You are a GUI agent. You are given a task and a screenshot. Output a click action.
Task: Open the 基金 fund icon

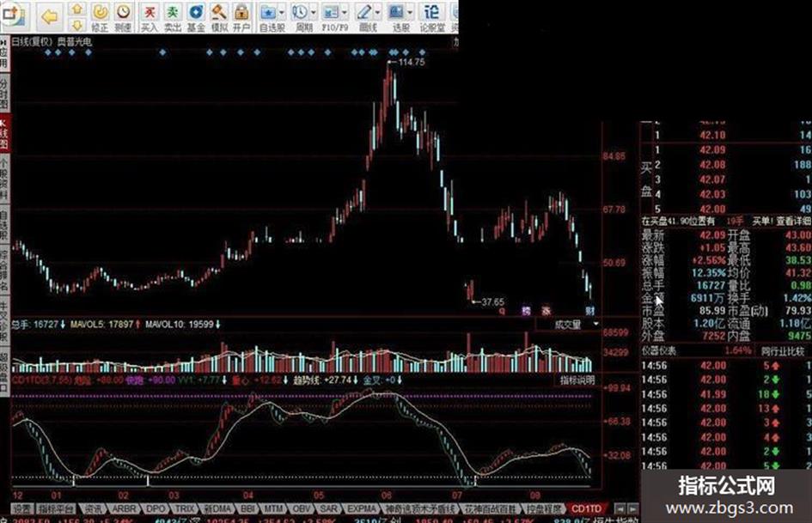pyautogui.click(x=196, y=17)
